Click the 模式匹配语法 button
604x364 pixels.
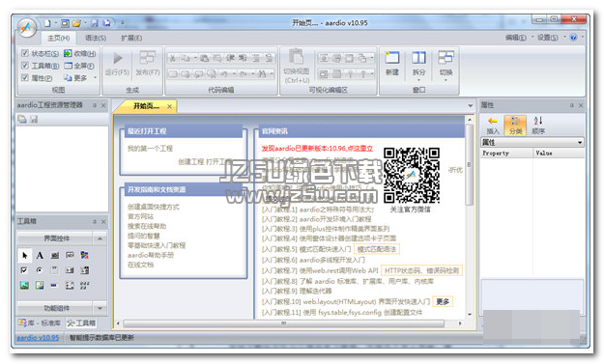(x=376, y=249)
